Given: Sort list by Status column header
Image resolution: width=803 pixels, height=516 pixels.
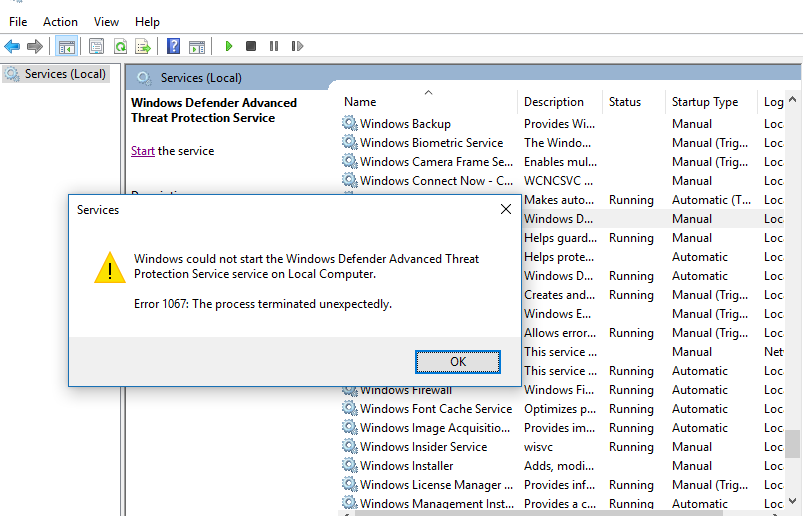Looking at the screenshot, I should pyautogui.click(x=625, y=102).
